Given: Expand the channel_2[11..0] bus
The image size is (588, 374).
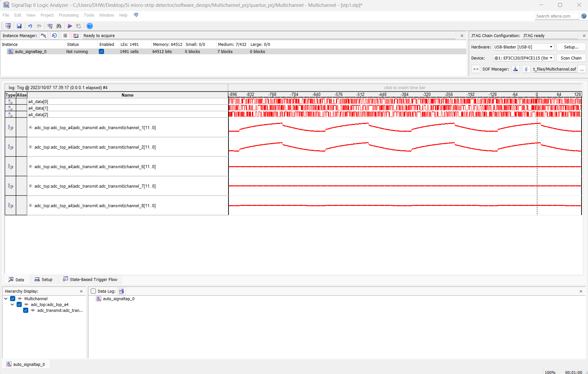Looking at the screenshot, I should 30,147.
